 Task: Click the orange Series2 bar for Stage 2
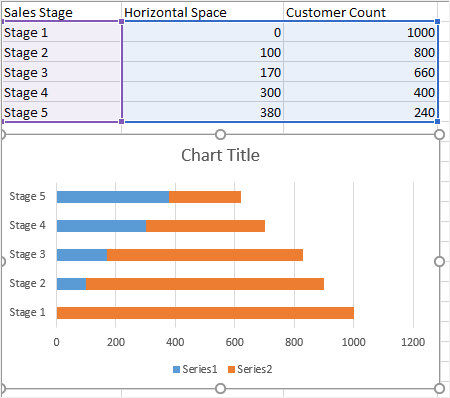tap(205, 284)
